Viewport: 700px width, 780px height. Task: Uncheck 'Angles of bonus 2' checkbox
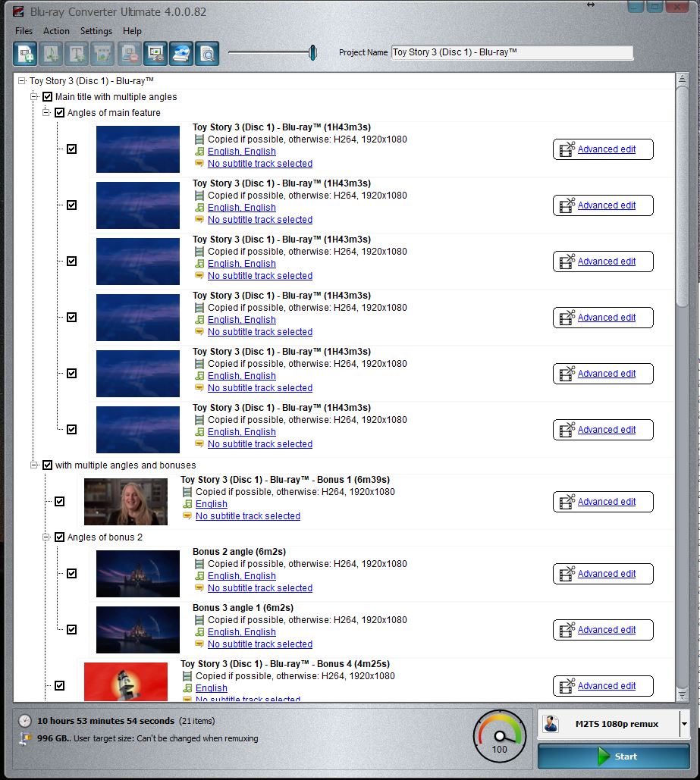[x=59, y=537]
